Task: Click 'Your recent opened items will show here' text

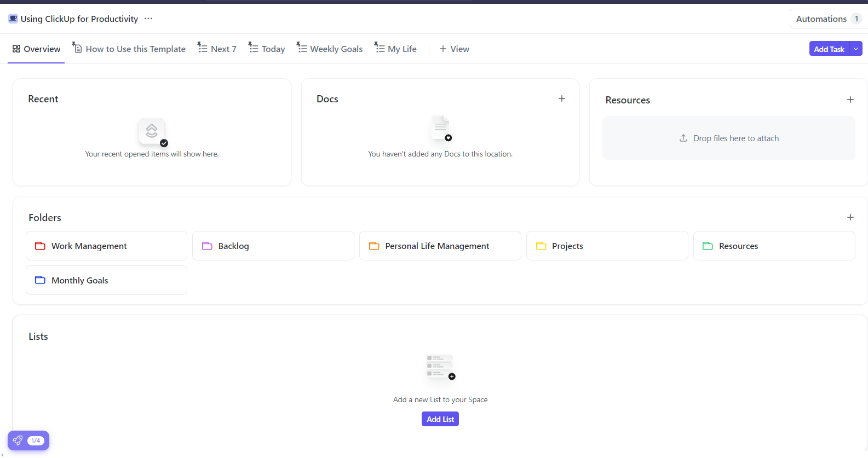Action: point(152,154)
